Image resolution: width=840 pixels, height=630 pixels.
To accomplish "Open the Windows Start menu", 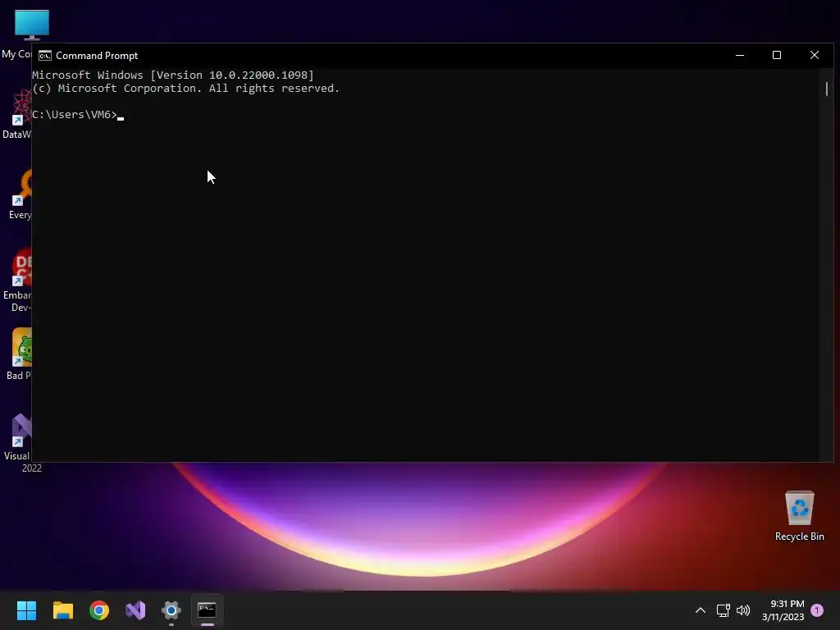I will point(26,610).
